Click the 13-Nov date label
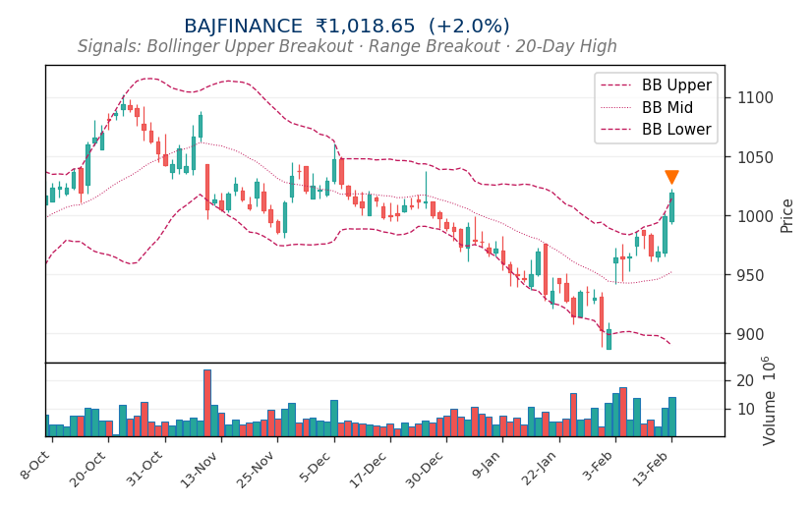Image resolution: width=812 pixels, height=508 pixels. [199, 471]
